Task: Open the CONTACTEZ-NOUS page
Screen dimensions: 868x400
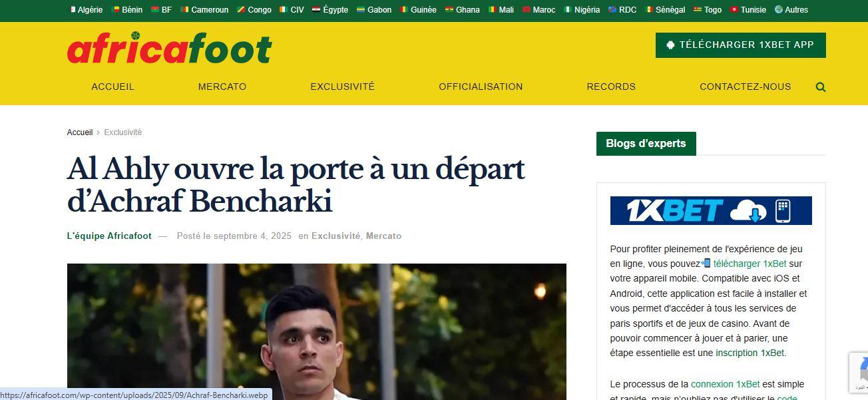Action: [746, 87]
